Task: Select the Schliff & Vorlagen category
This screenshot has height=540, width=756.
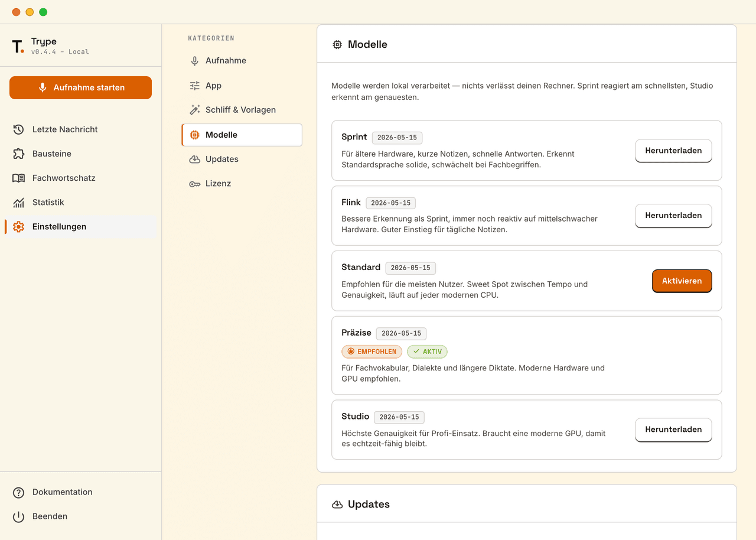Action: pyautogui.click(x=242, y=110)
